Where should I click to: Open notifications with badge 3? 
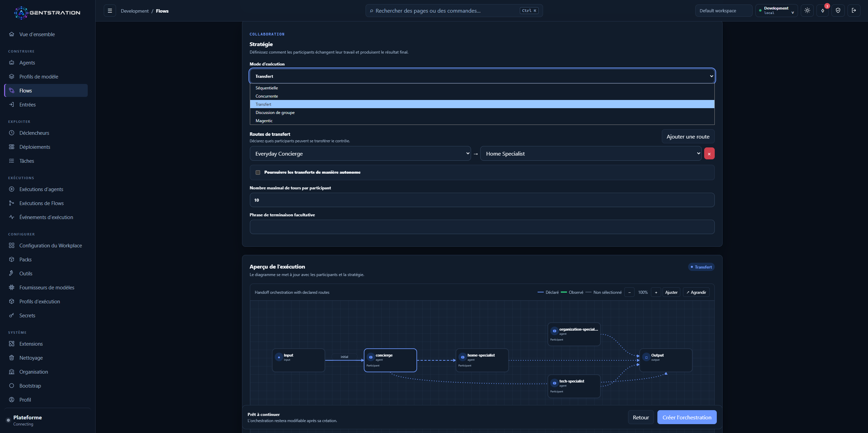click(x=823, y=11)
